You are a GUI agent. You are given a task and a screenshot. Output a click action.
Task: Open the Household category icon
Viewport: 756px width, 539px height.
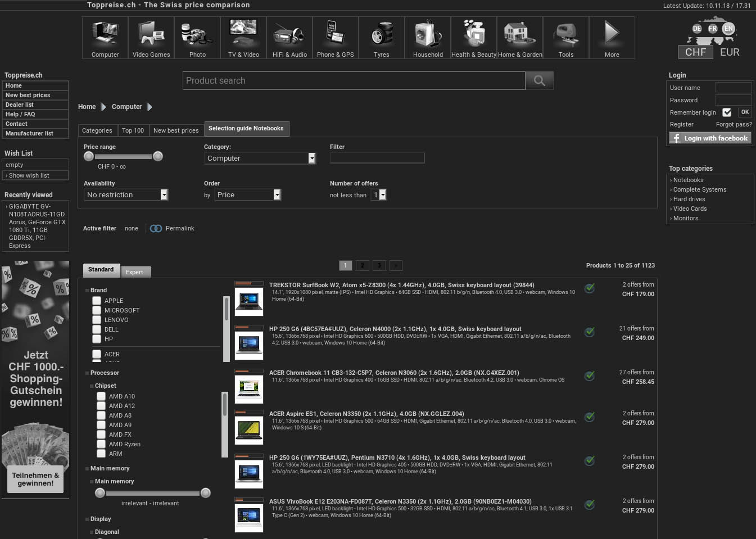(x=428, y=38)
